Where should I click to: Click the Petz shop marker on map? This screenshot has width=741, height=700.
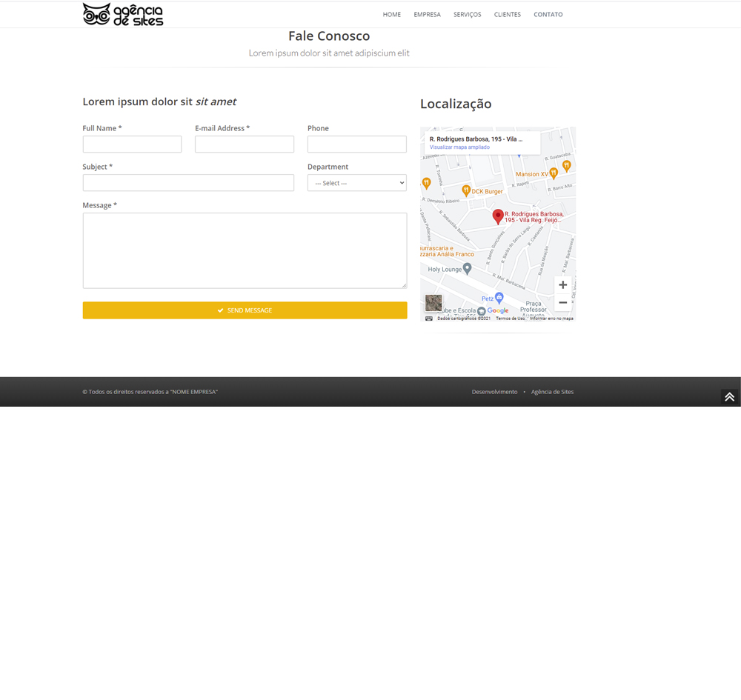(x=499, y=298)
